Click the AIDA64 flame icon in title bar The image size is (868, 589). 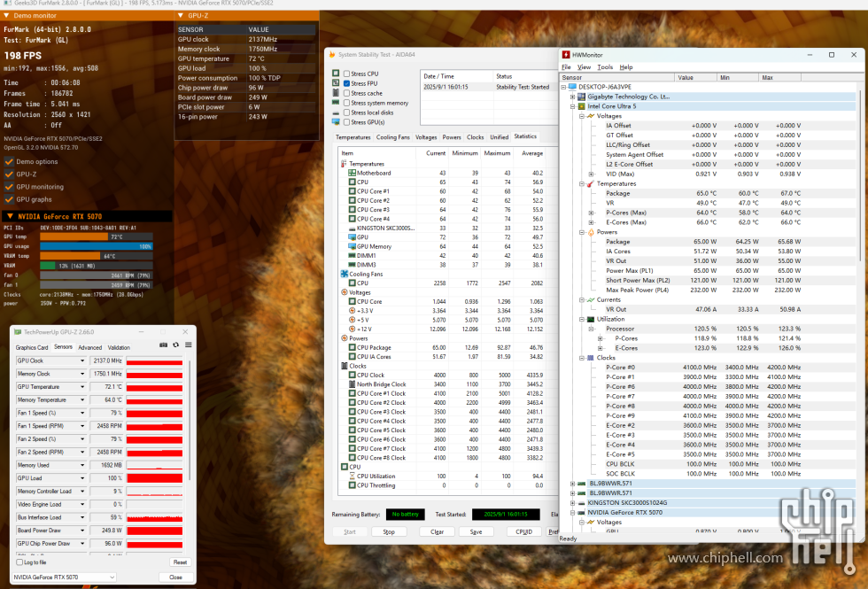[332, 54]
